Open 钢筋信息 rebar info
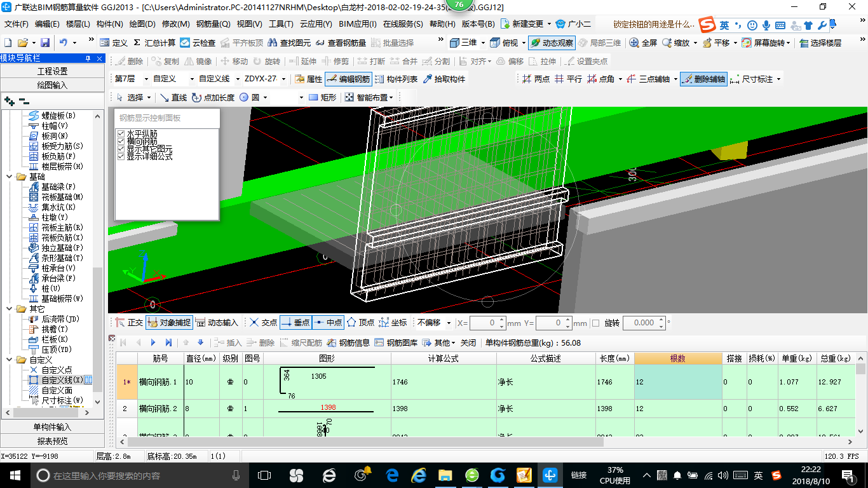Viewport: 868px width, 488px height. (x=348, y=342)
